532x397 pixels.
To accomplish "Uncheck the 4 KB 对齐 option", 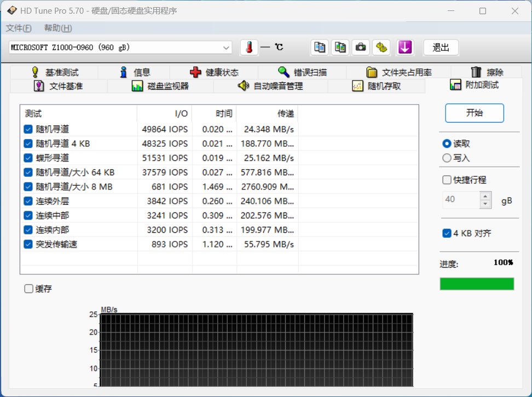I will pyautogui.click(x=447, y=233).
